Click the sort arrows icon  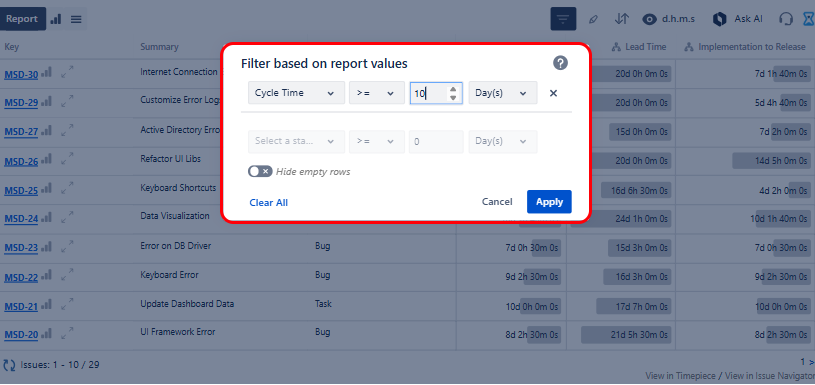click(622, 19)
